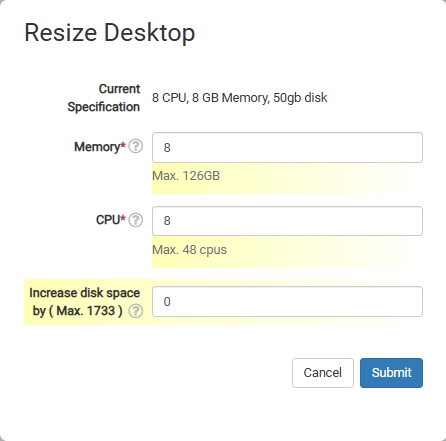Viewport: 446px width, 441px height.
Task: Click the '50gb disk' specification text
Action: coord(300,98)
